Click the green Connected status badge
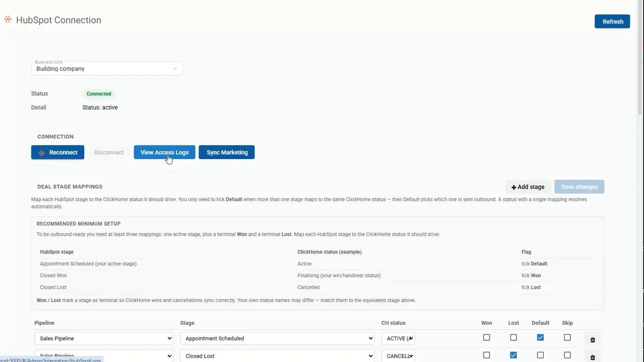Image resolution: width=644 pixels, height=362 pixels. (x=99, y=94)
